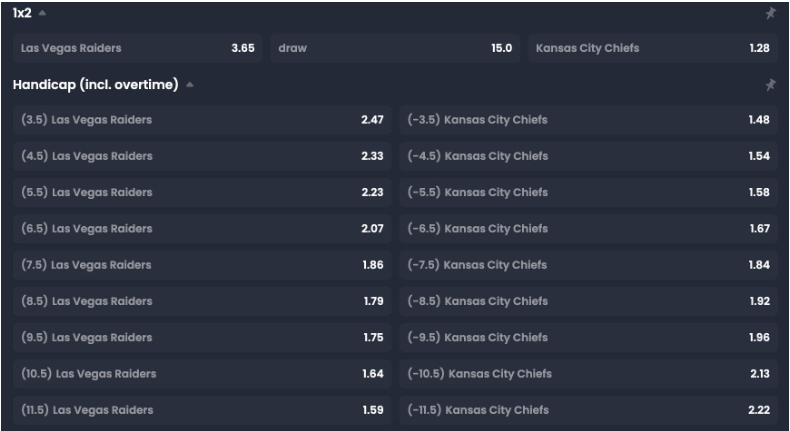Collapse the 1x2 market section
This screenshot has width=790, height=431.
pyautogui.click(x=42, y=13)
